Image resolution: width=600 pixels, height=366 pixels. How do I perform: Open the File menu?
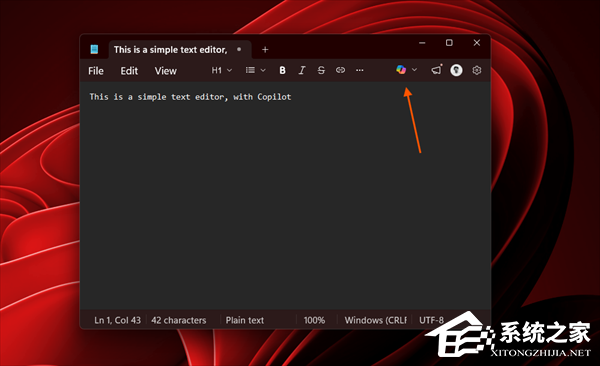click(96, 71)
